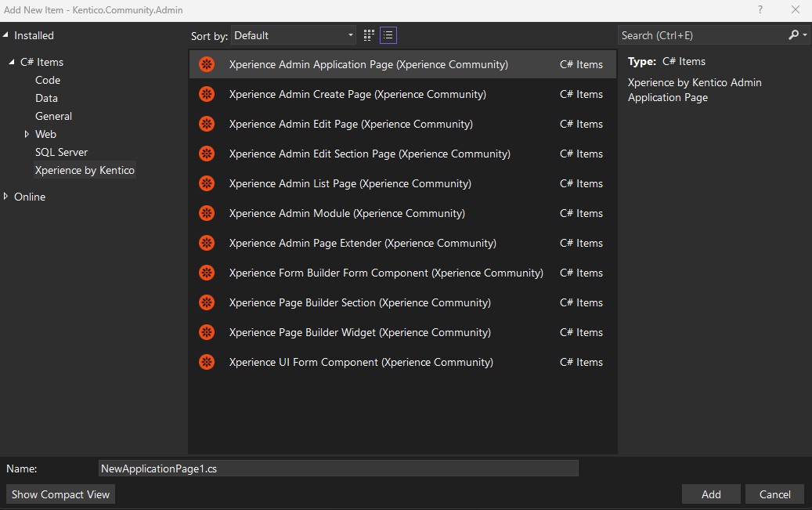Switch to the small icons list view

(x=388, y=35)
